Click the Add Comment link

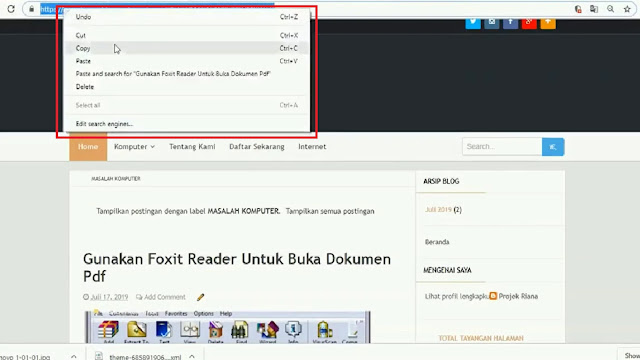[164, 297]
